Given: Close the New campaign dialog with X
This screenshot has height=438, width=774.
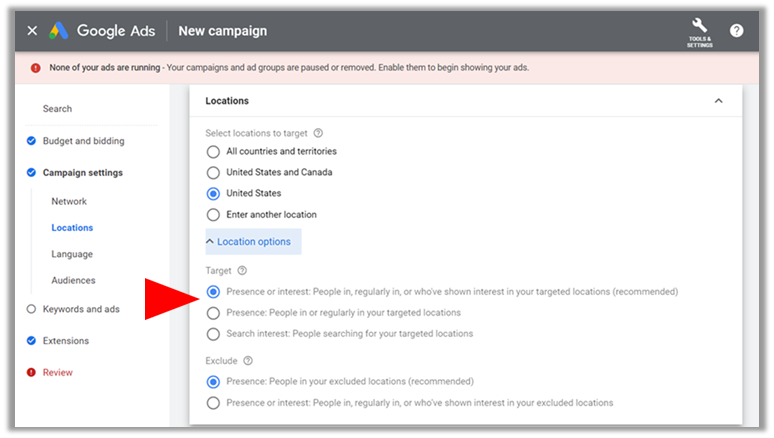Looking at the screenshot, I should (x=32, y=31).
